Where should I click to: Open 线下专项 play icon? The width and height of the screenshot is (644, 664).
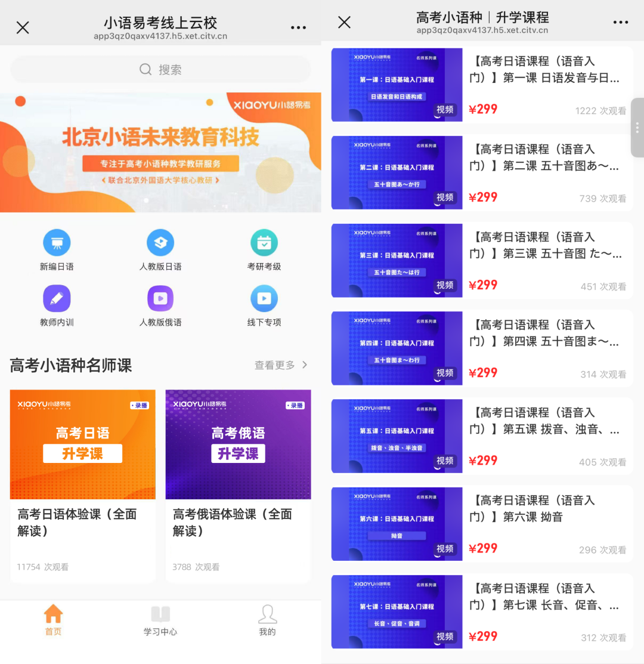[x=264, y=298]
